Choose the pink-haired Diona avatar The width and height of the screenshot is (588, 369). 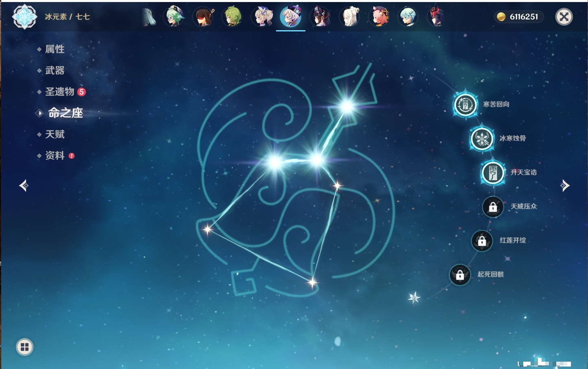379,17
